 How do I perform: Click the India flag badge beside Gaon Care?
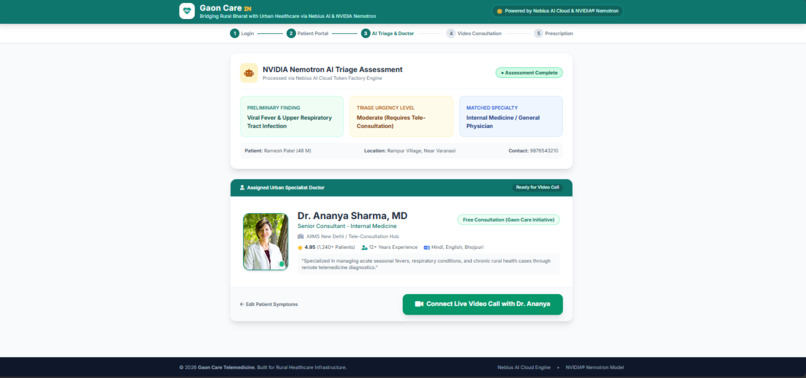tap(248, 9)
